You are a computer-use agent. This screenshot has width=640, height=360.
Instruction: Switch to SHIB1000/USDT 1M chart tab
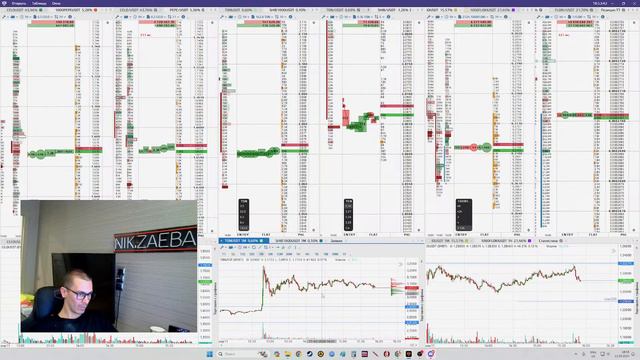click(x=299, y=241)
